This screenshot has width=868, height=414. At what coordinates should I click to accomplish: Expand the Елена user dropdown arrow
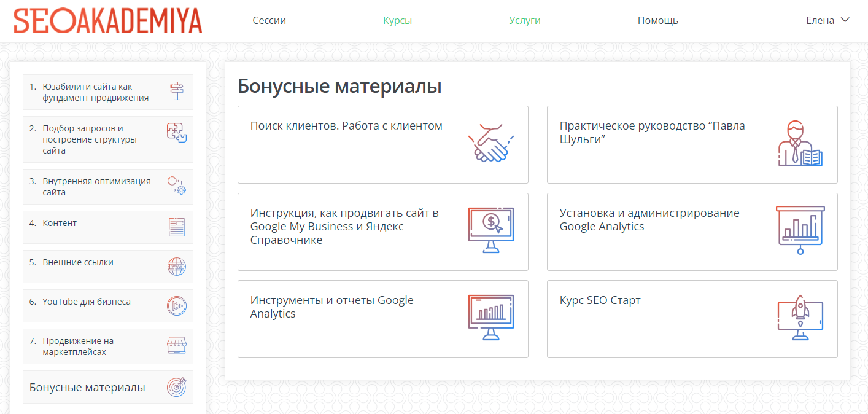click(x=845, y=20)
